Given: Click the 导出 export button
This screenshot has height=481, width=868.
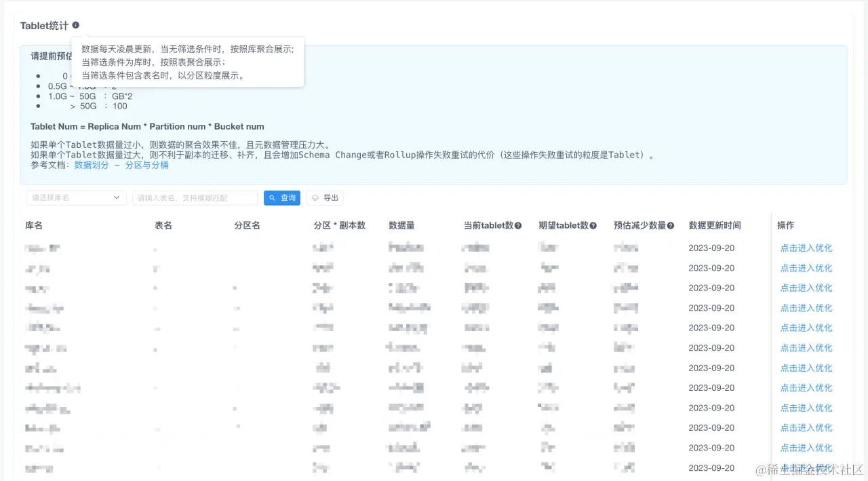Looking at the screenshot, I should click(x=325, y=198).
